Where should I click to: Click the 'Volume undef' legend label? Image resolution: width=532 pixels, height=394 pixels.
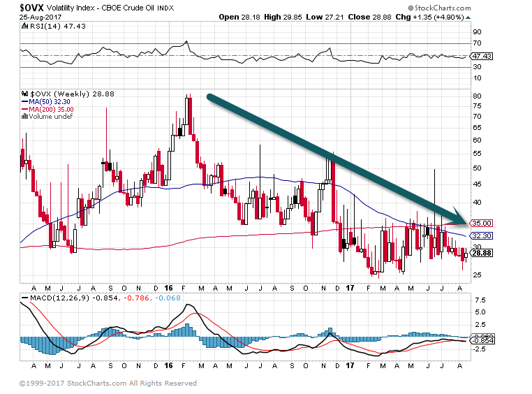51,117
